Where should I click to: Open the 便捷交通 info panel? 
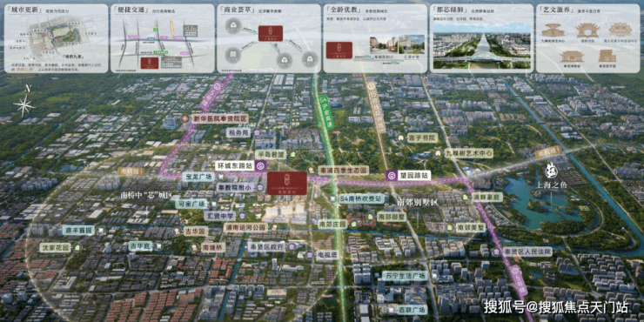tap(163, 38)
